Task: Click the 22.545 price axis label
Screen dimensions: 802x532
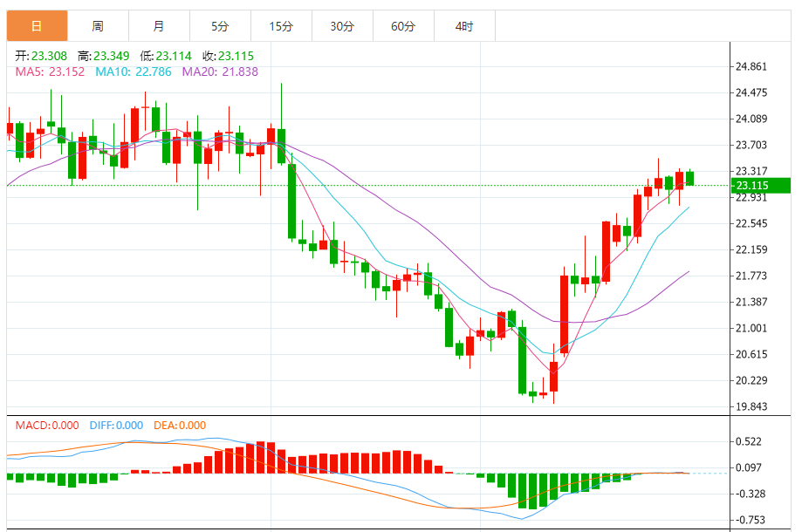Action: pos(751,223)
